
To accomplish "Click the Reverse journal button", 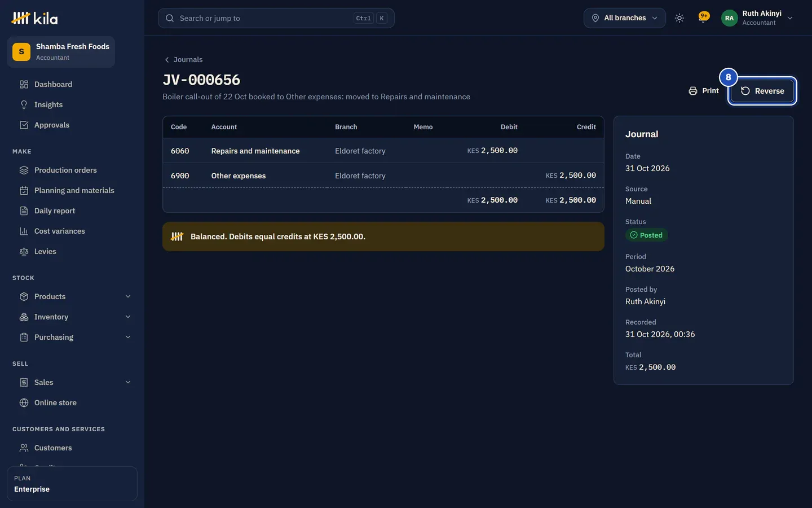I will click(x=762, y=91).
